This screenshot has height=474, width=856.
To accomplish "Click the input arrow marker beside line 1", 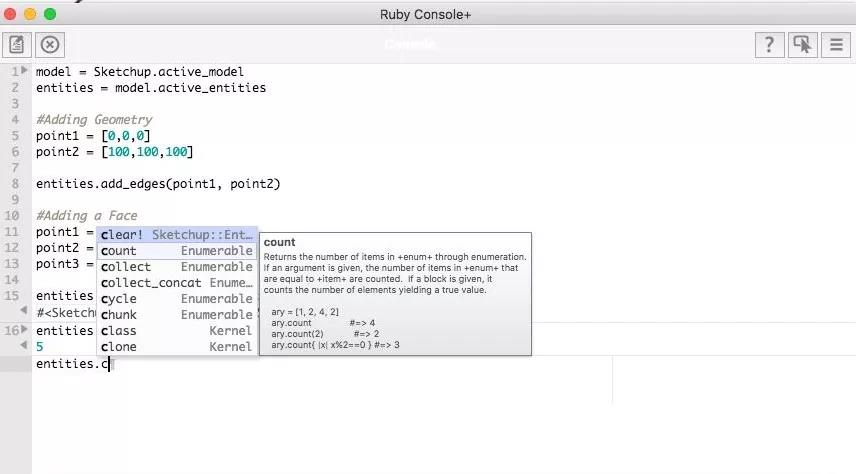I will [x=24, y=71].
